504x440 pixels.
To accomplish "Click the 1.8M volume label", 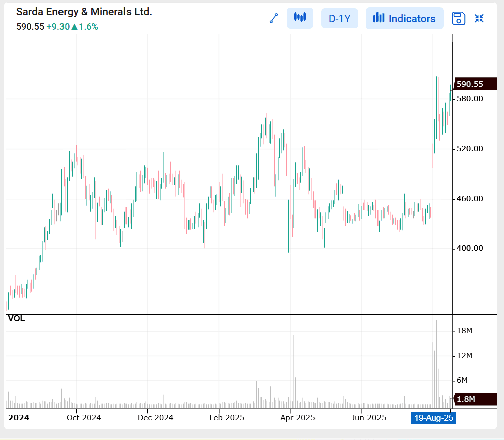I will (x=475, y=399).
